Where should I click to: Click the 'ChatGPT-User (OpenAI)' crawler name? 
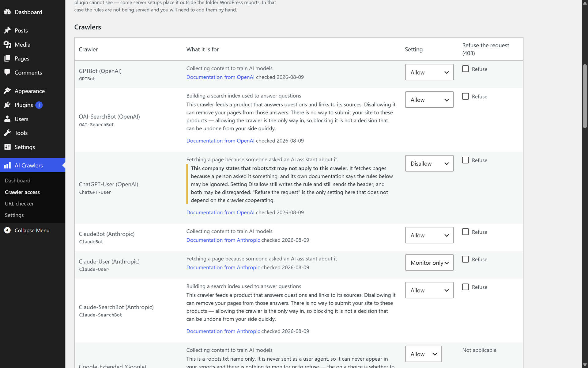108,184
